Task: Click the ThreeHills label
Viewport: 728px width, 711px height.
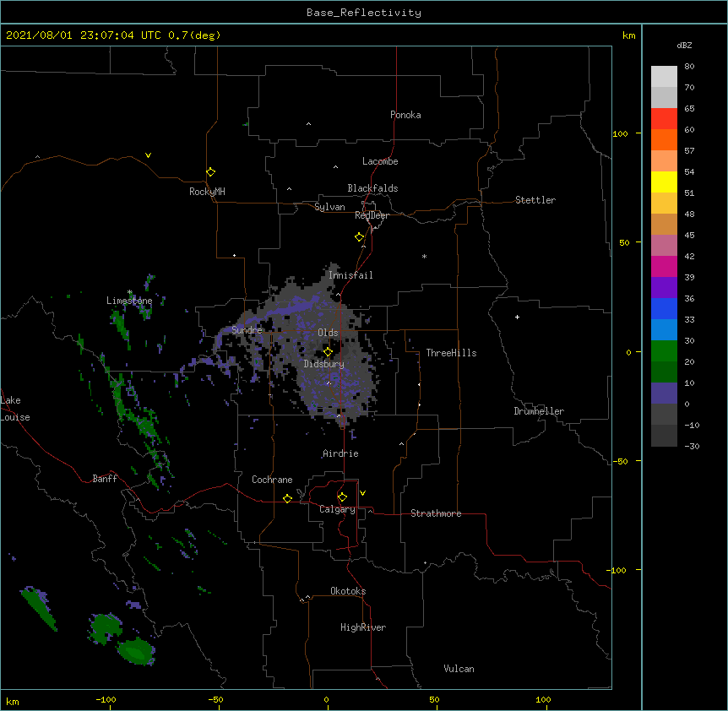Action: coord(451,353)
